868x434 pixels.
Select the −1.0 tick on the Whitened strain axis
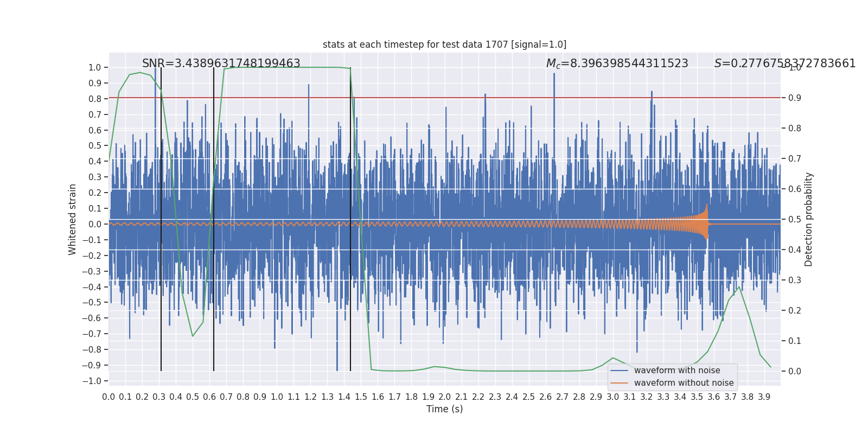tap(92, 381)
